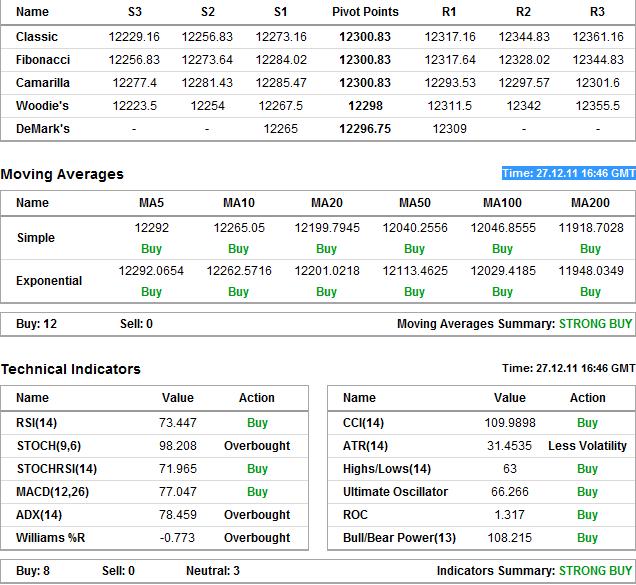Click the Woodie's pivot value 12298

365,106
